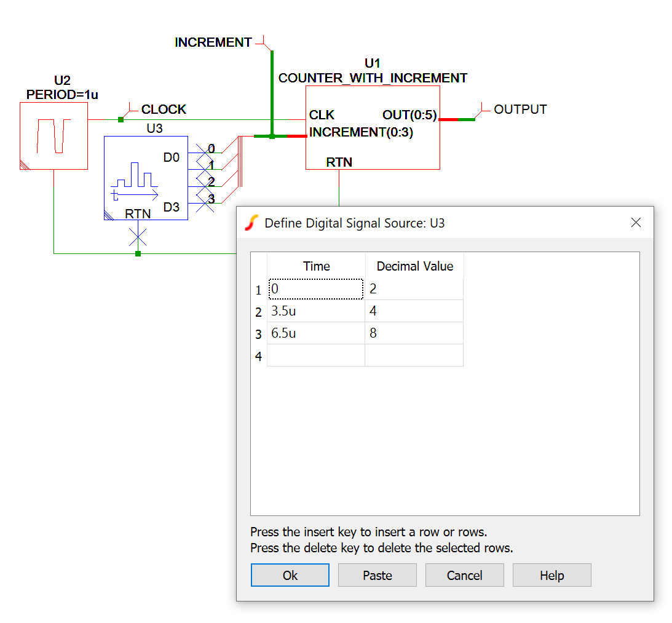Screen dimensions: 672x623
Task: Click the SIMetrix icon in dialog title
Action: click(251, 223)
